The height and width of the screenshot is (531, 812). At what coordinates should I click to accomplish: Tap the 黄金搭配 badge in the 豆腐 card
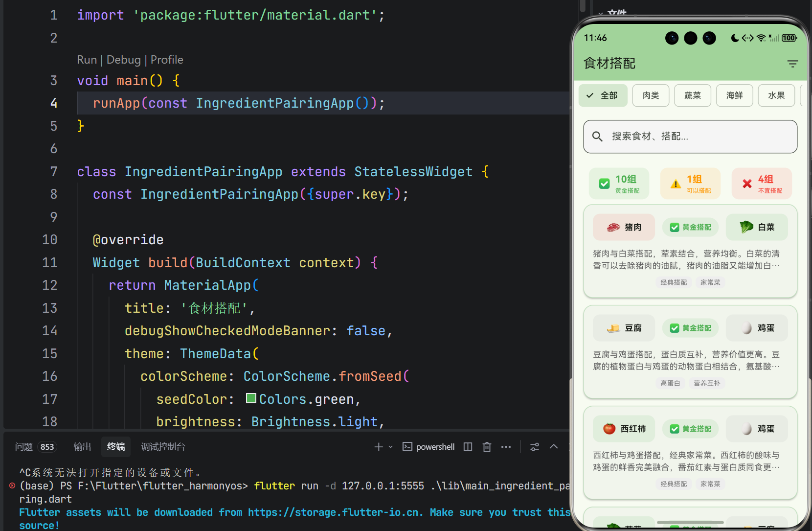tap(690, 328)
